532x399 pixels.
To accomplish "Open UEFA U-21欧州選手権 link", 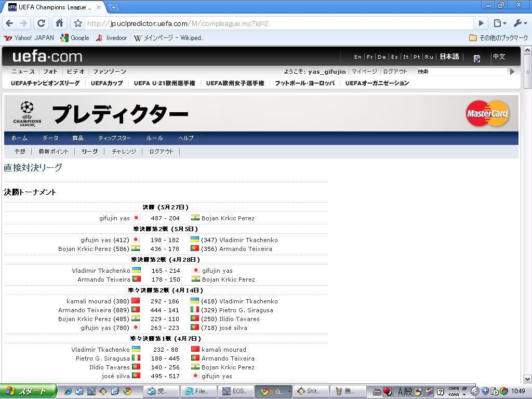I will click(165, 83).
